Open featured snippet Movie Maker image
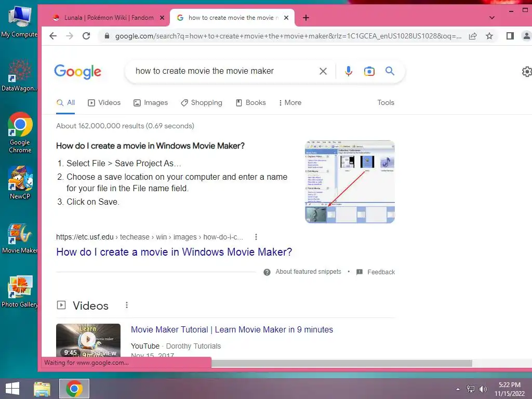 (350, 182)
